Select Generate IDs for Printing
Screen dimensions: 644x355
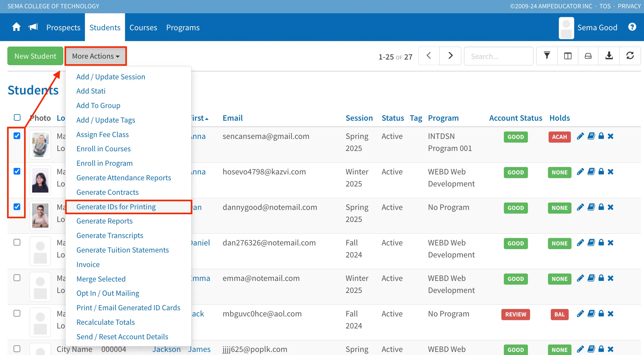pos(116,207)
